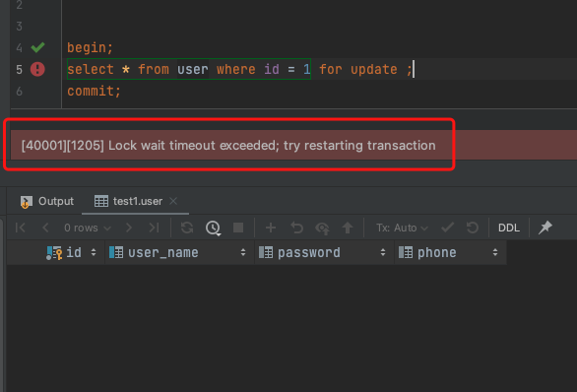
Task: Open the Output tab
Action: (x=47, y=201)
